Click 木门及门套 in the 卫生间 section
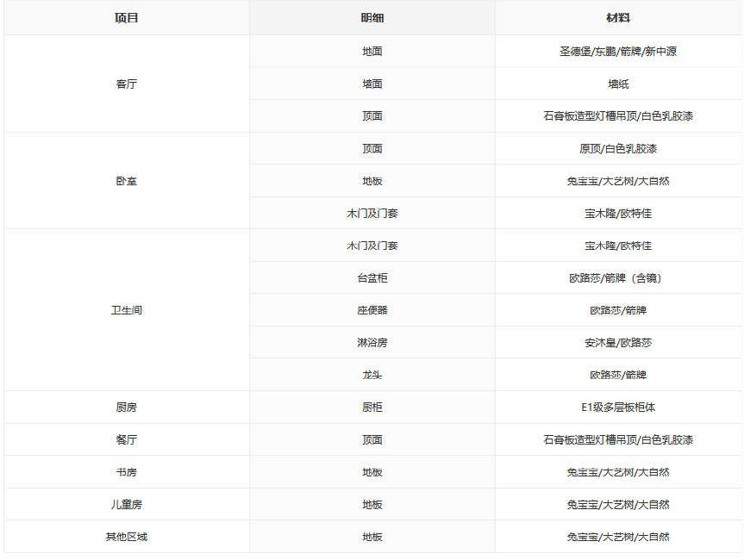 click(372, 246)
